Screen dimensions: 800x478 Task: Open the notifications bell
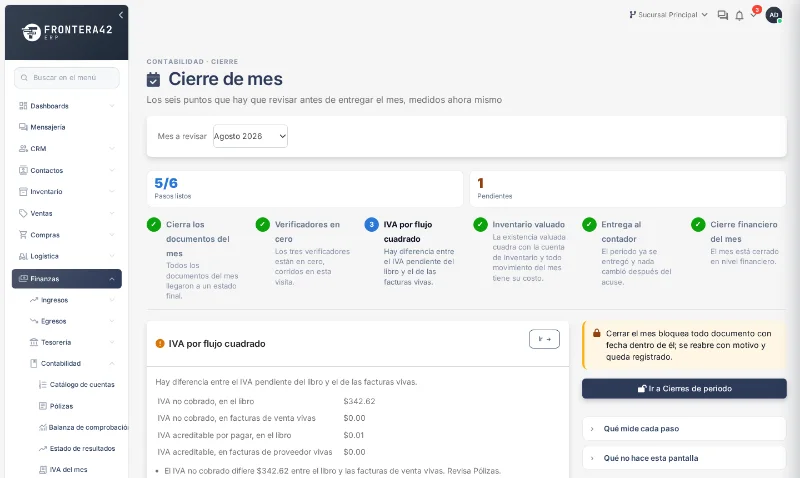coord(739,16)
